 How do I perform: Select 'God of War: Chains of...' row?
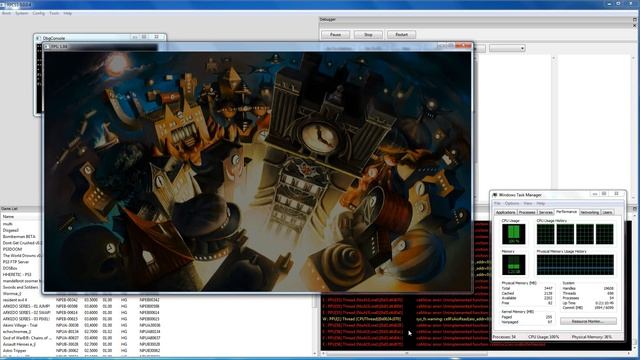pyautogui.click(x=82, y=338)
